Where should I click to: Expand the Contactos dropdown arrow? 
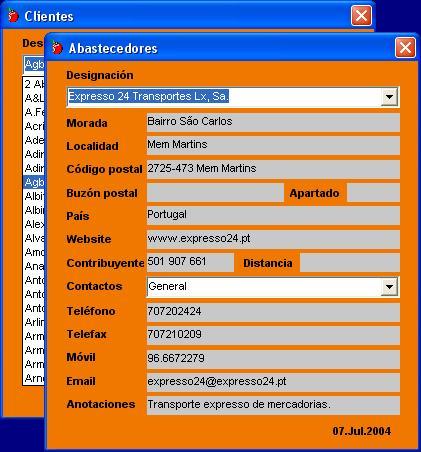(389, 287)
